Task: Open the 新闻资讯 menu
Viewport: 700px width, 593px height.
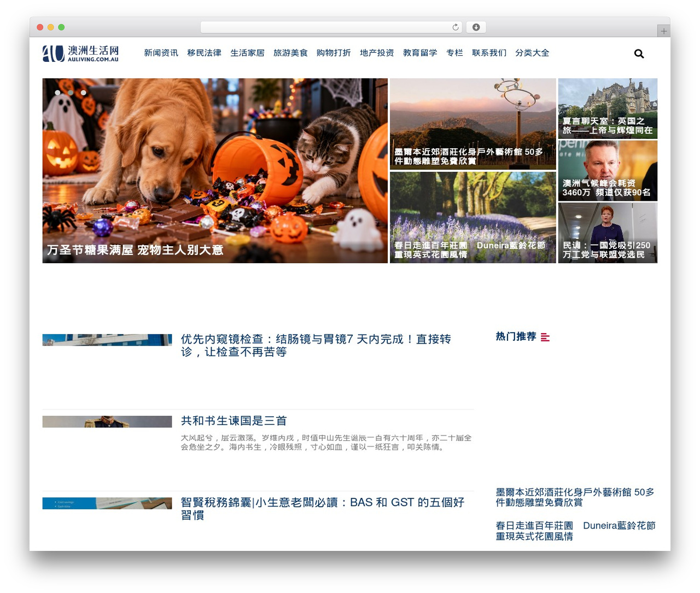Action: coord(161,53)
